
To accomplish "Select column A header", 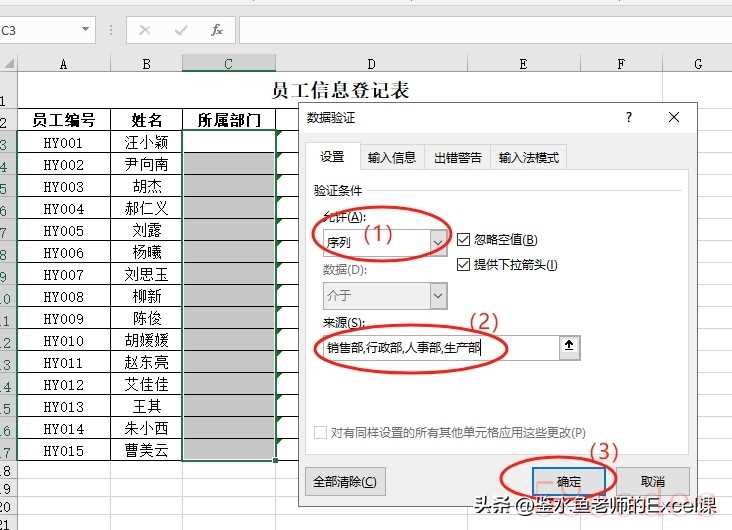I will point(63,64).
